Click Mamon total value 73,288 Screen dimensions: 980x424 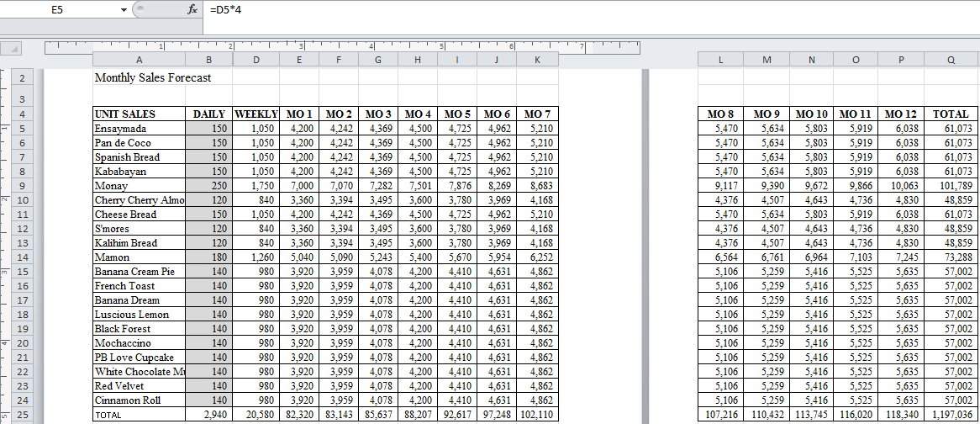click(951, 257)
